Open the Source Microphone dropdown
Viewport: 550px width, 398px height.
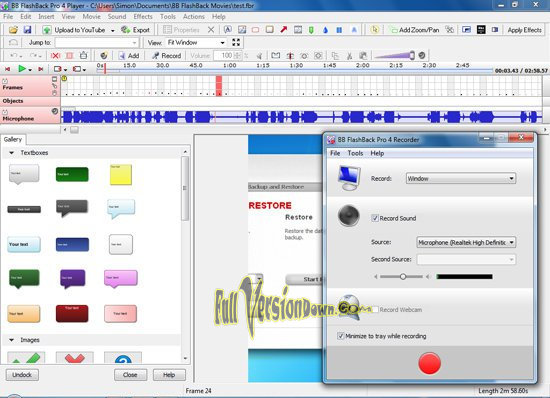[466, 242]
